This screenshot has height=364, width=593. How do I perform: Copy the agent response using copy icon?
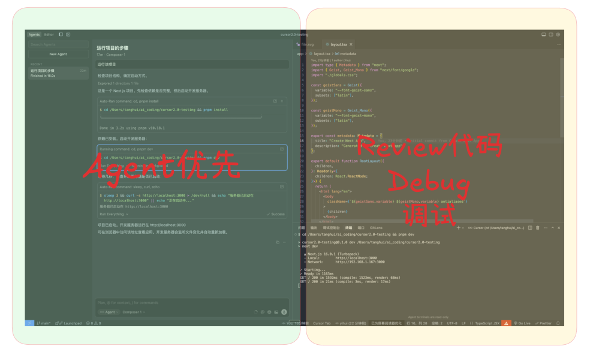pyautogui.click(x=277, y=242)
